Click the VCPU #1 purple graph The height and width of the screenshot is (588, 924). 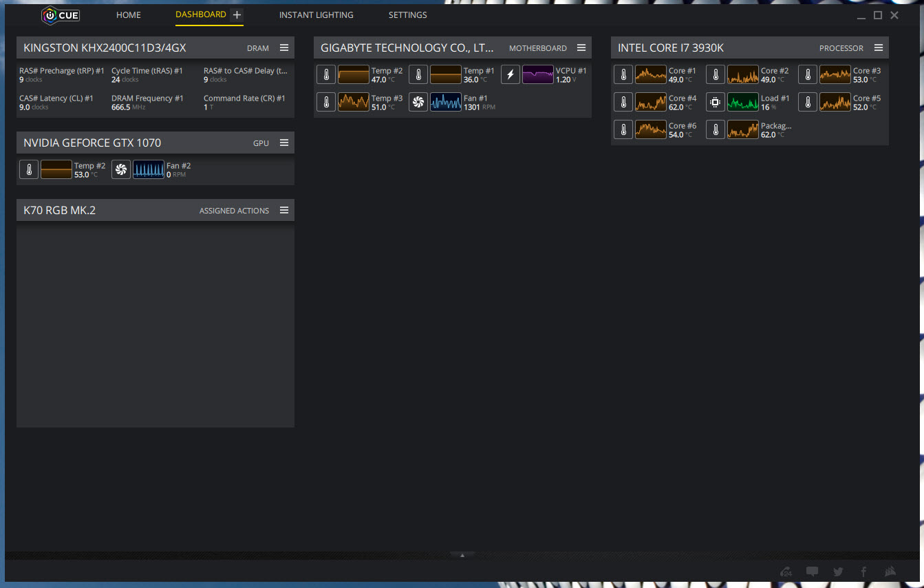538,74
